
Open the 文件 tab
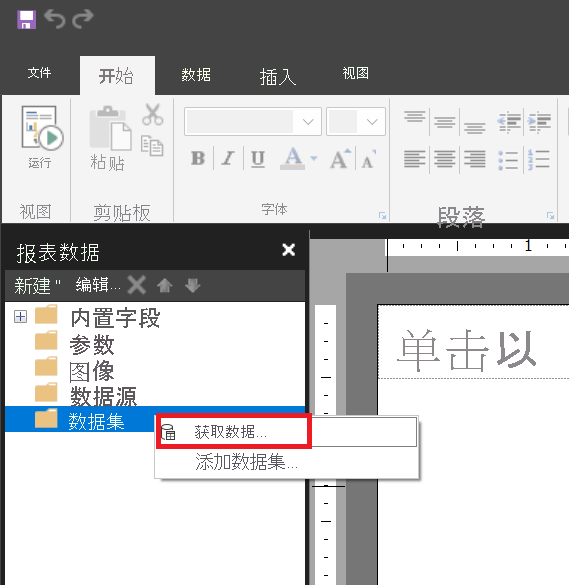click(39, 73)
